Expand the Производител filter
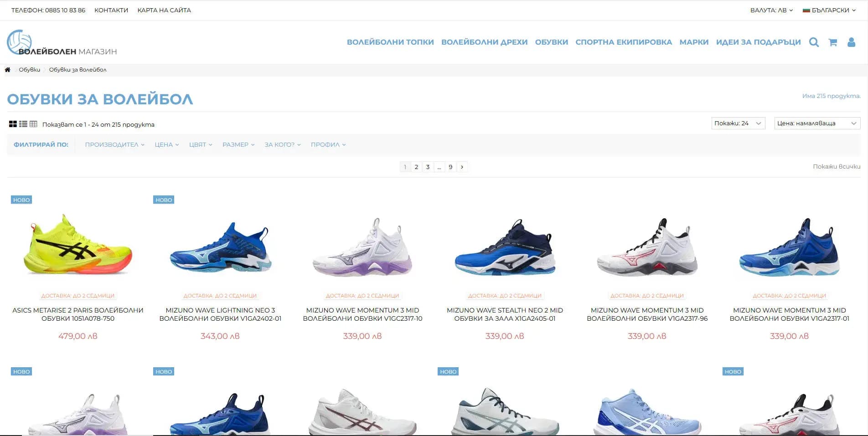The image size is (868, 436). 114,144
